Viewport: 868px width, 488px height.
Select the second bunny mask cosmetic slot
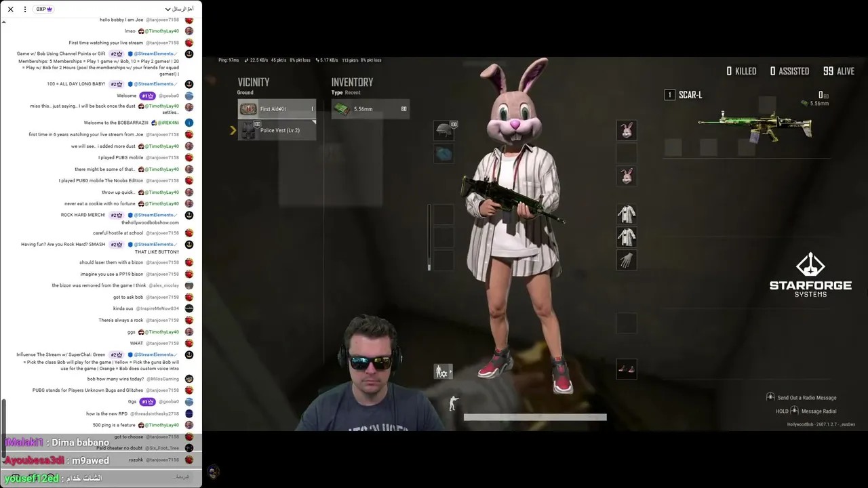627,176
